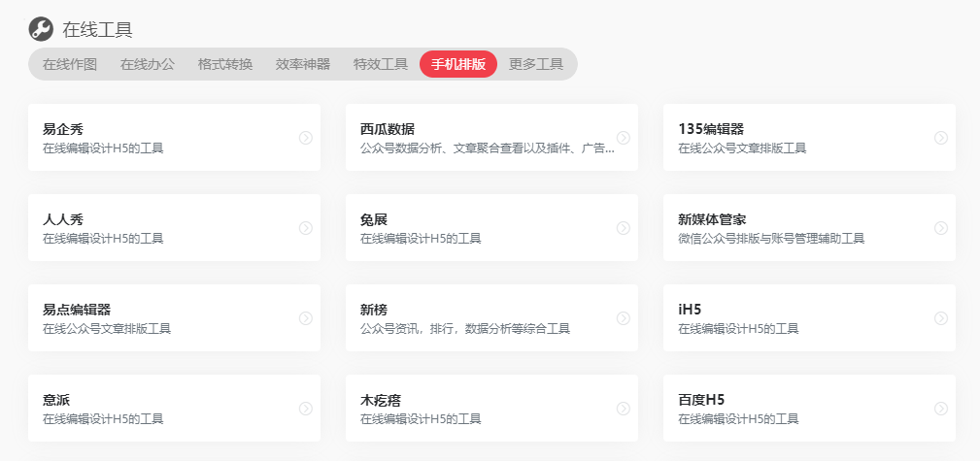Click the arrow icon on the 西瓜数据 card
Image resolution: width=980 pixels, height=461 pixels.
click(624, 138)
